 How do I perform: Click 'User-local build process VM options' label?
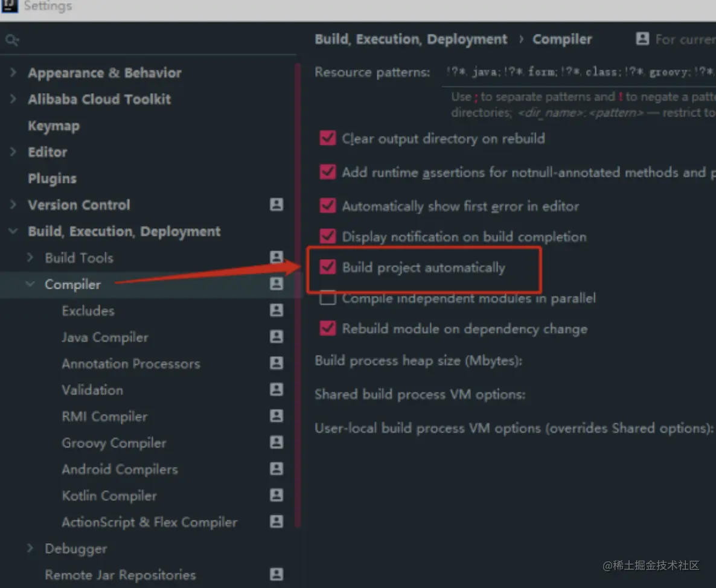point(514,428)
